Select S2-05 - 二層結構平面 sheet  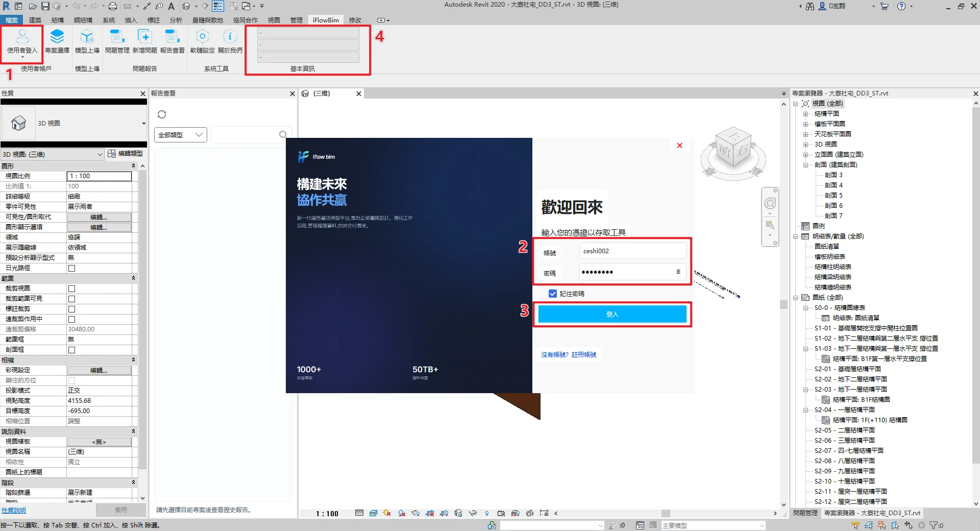pos(845,430)
